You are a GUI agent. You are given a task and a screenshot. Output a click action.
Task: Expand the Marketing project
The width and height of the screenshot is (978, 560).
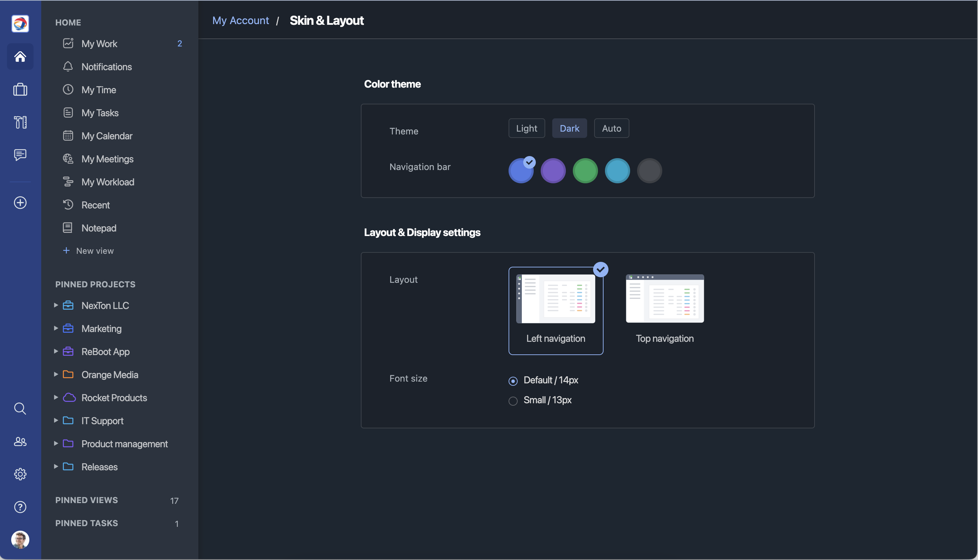(56, 328)
